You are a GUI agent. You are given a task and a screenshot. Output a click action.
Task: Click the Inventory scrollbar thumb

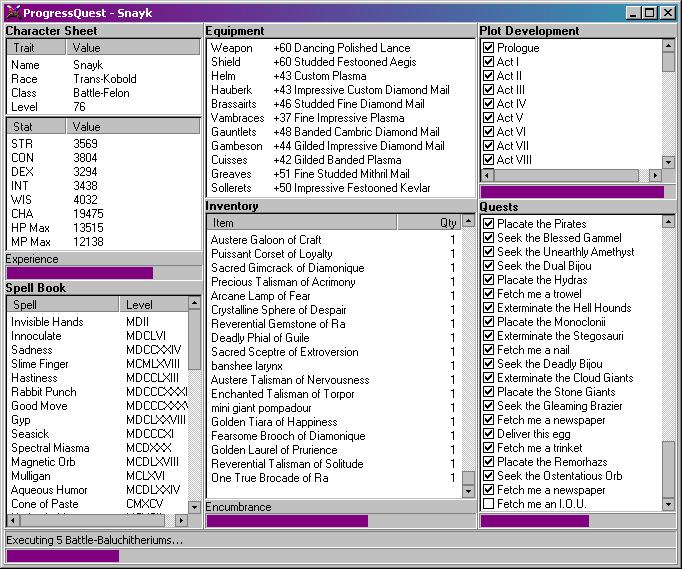pyautogui.click(x=468, y=478)
